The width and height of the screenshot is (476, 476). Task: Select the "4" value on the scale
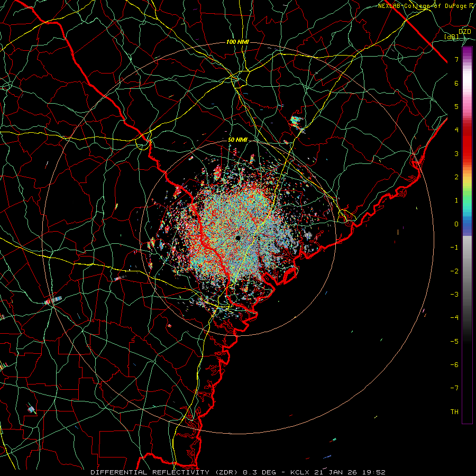click(456, 130)
